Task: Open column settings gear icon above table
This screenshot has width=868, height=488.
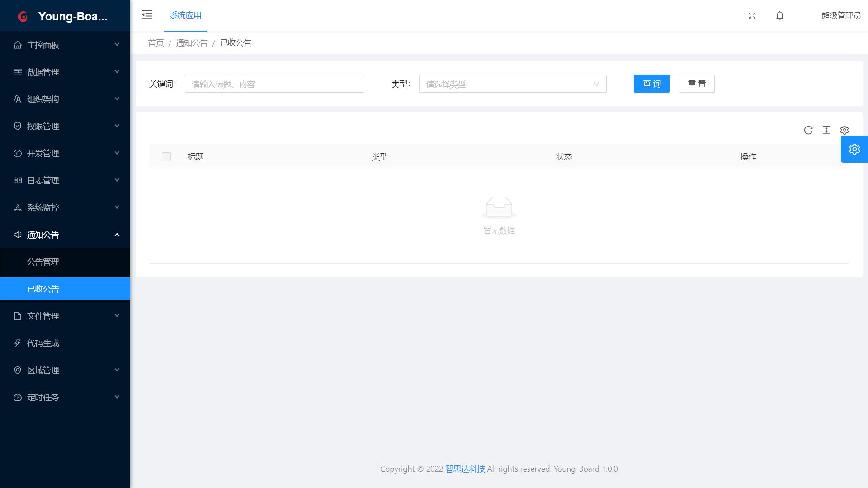Action: (x=844, y=130)
